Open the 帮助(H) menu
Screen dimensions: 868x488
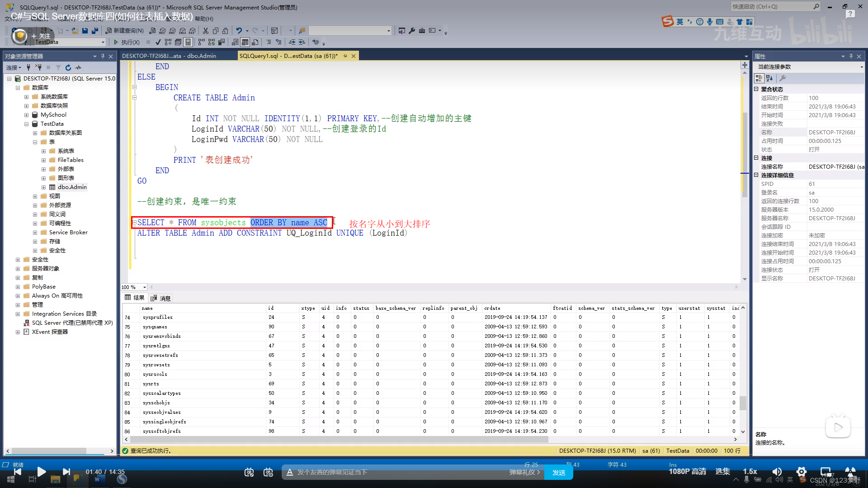pos(204,19)
